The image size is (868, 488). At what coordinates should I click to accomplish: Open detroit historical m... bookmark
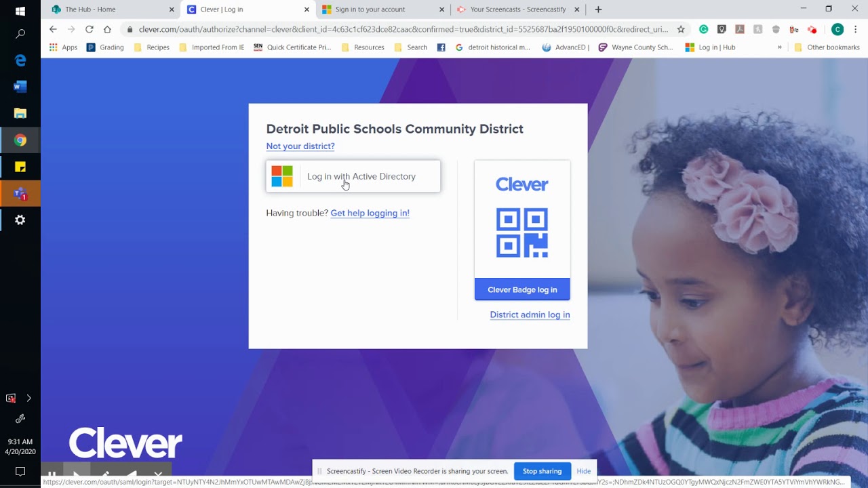(x=493, y=47)
